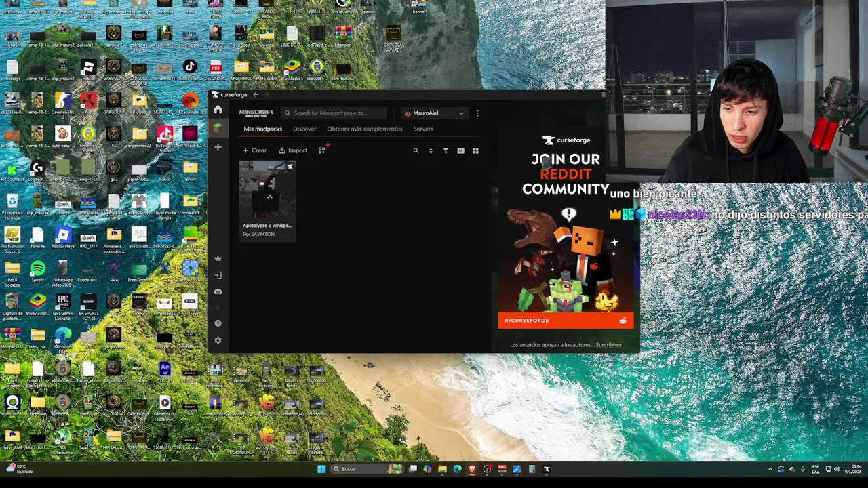This screenshot has width=868, height=488.
Task: Select the Epic Games Launcher desktop icon
Action: point(63,304)
